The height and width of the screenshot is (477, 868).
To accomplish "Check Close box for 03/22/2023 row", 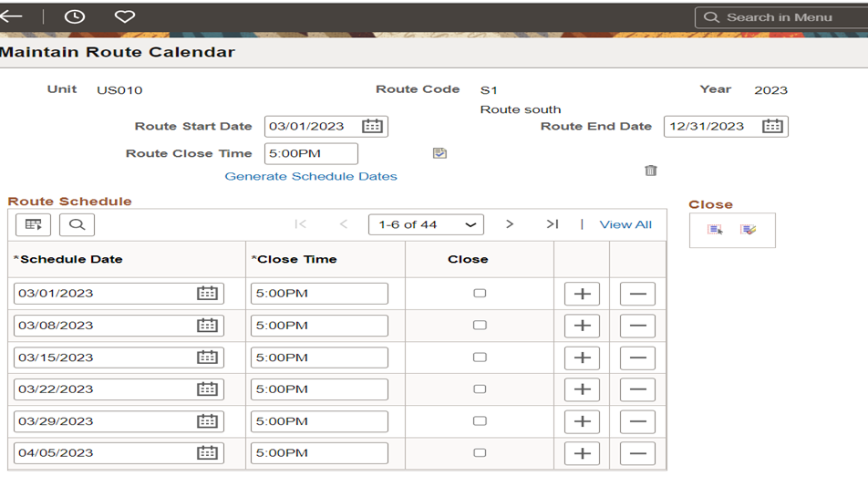I will click(x=480, y=389).
